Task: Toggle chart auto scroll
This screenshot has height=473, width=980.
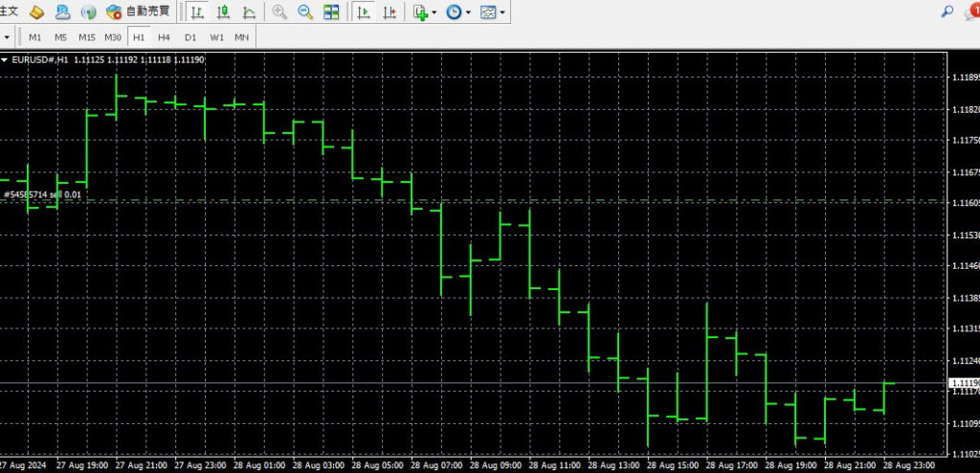Action: [x=364, y=12]
